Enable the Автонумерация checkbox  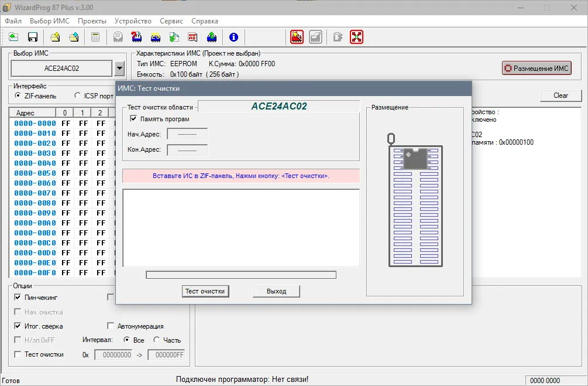point(111,326)
